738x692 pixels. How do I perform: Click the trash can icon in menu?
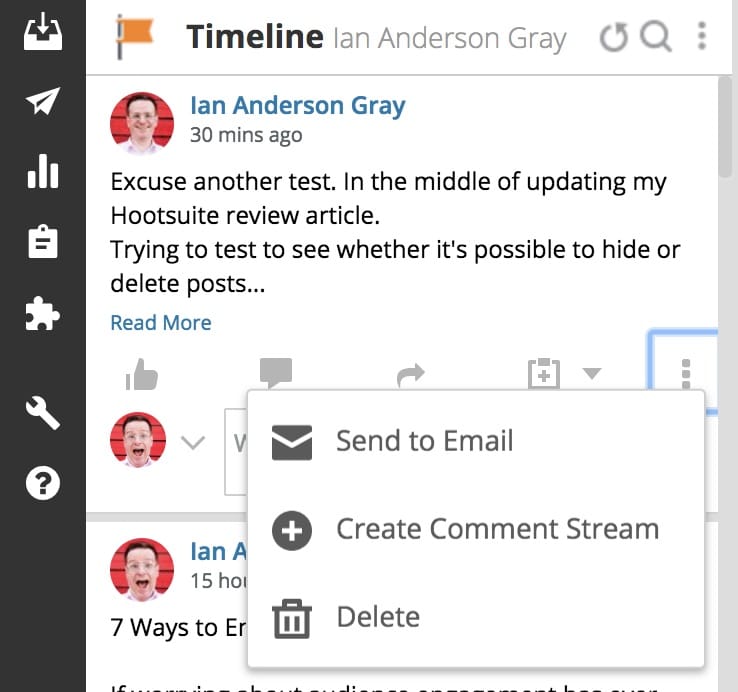(292, 619)
